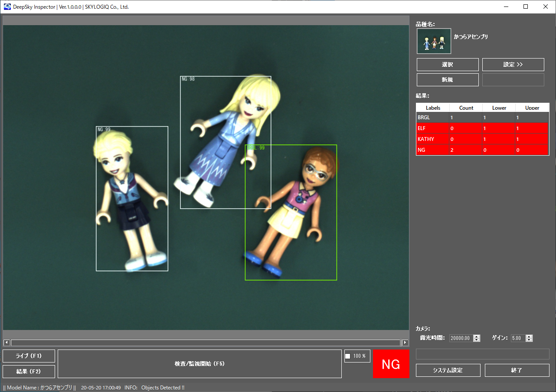Click the Upper cell of the BRGL row

pyautogui.click(x=532, y=118)
